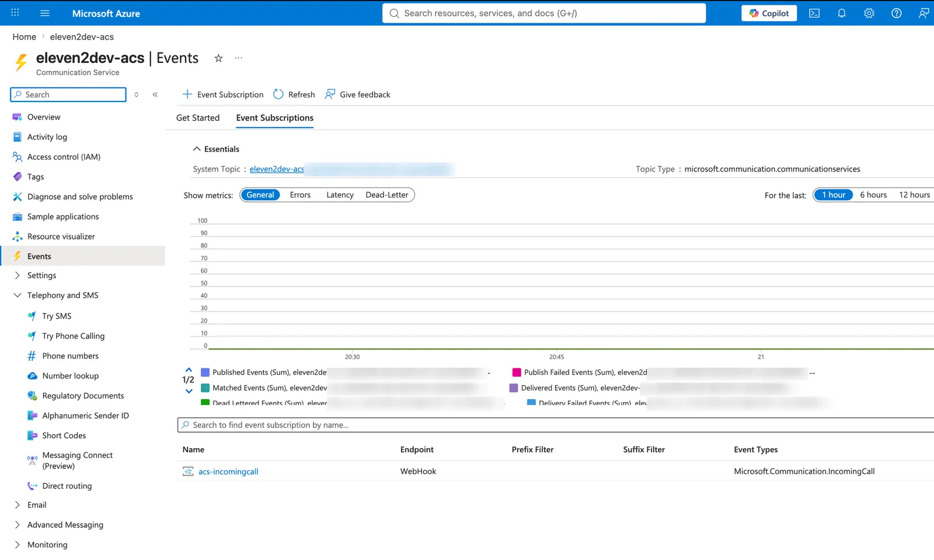
Task: Collapse Telephony and SMS group
Action: [17, 295]
